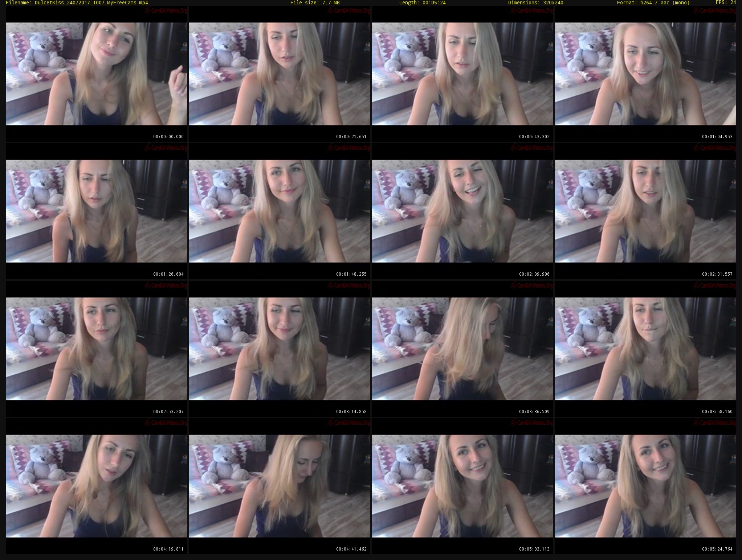Click the frame at timestamp 00:01:48.255
The image size is (742, 560).
(280, 211)
